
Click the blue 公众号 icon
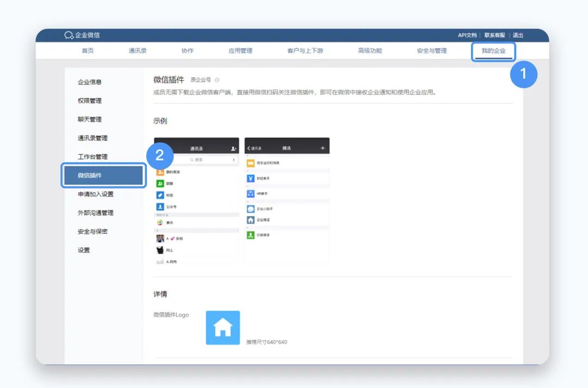tap(160, 207)
